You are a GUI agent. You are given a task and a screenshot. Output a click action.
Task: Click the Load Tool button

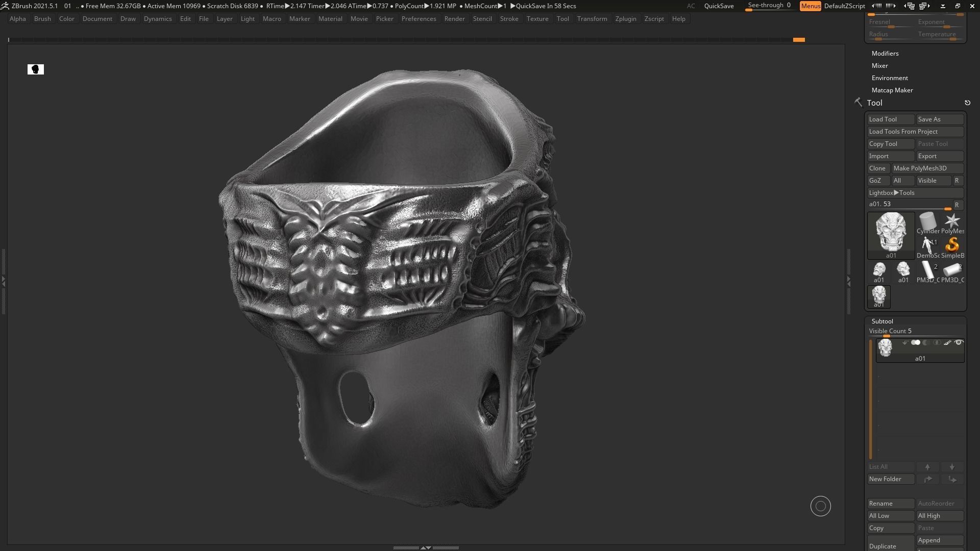pyautogui.click(x=891, y=119)
